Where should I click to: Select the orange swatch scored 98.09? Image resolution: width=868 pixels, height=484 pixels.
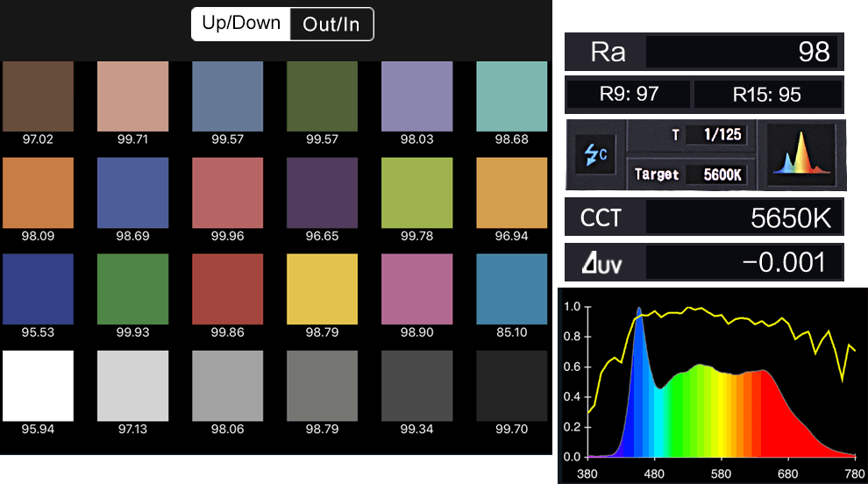point(39,193)
